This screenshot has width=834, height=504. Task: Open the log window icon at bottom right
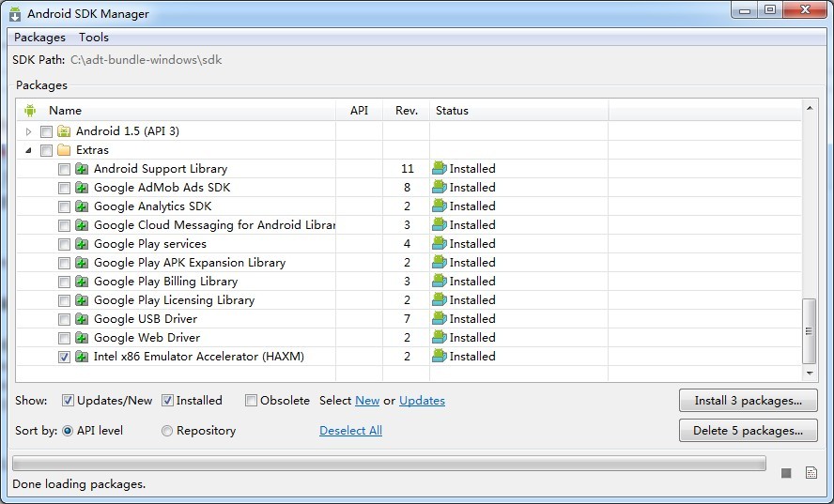(x=811, y=473)
